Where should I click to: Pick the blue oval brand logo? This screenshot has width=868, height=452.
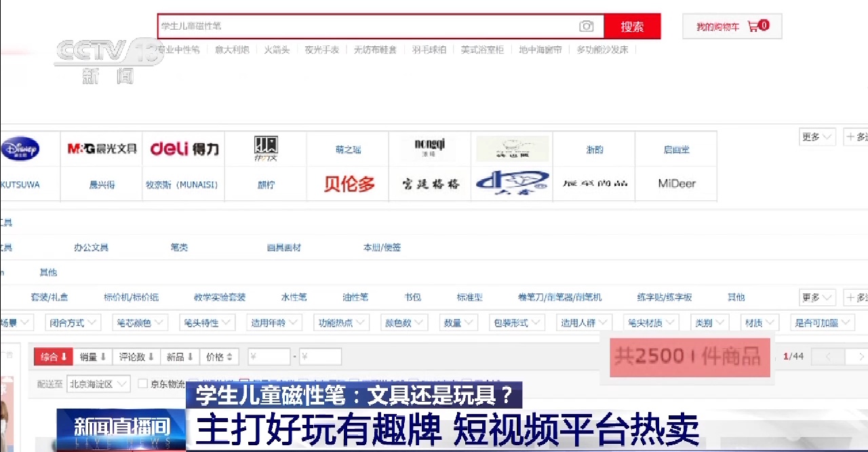[512, 183]
